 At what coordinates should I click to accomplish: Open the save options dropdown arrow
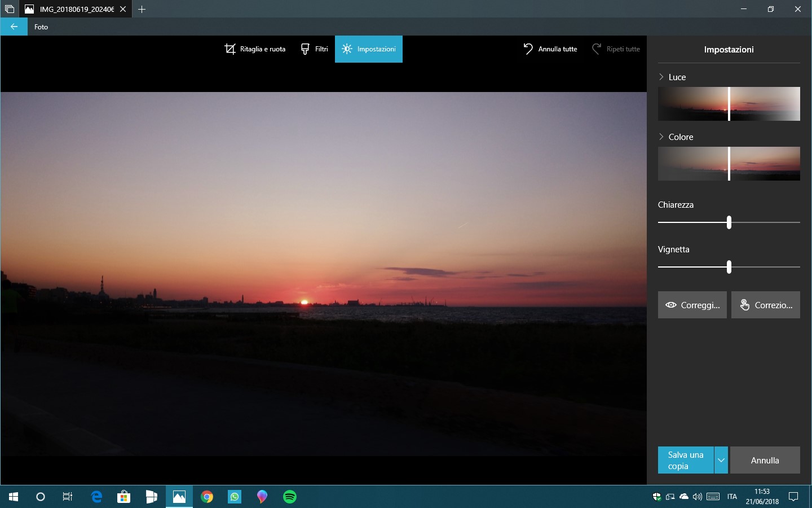coord(721,460)
